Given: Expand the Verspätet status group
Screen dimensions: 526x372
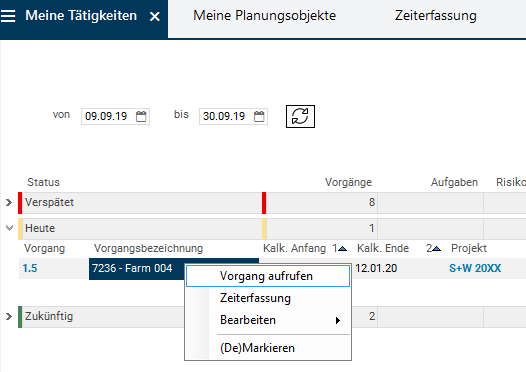Looking at the screenshot, I should (9, 203).
